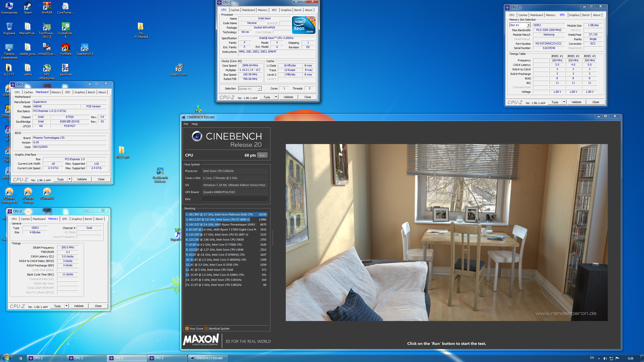Select ranking row AMD Ryzen Threadripper 1950X
The width and height of the screenshot is (644, 362).
[226, 224]
